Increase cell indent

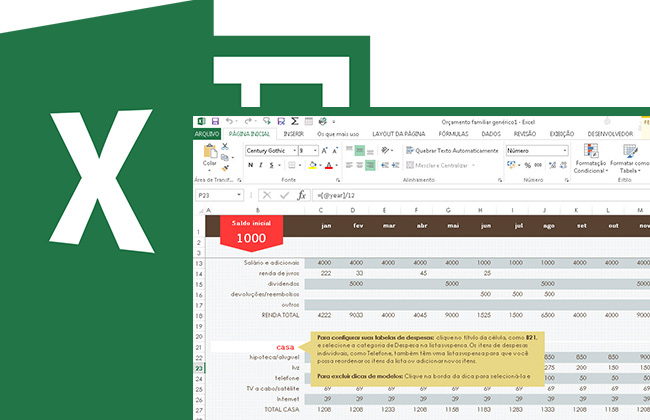pos(395,165)
